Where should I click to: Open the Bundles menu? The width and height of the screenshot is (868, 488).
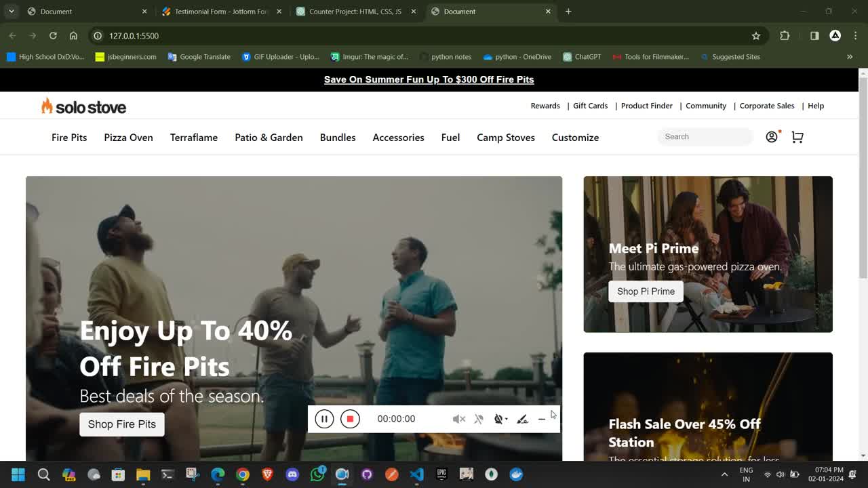point(338,138)
